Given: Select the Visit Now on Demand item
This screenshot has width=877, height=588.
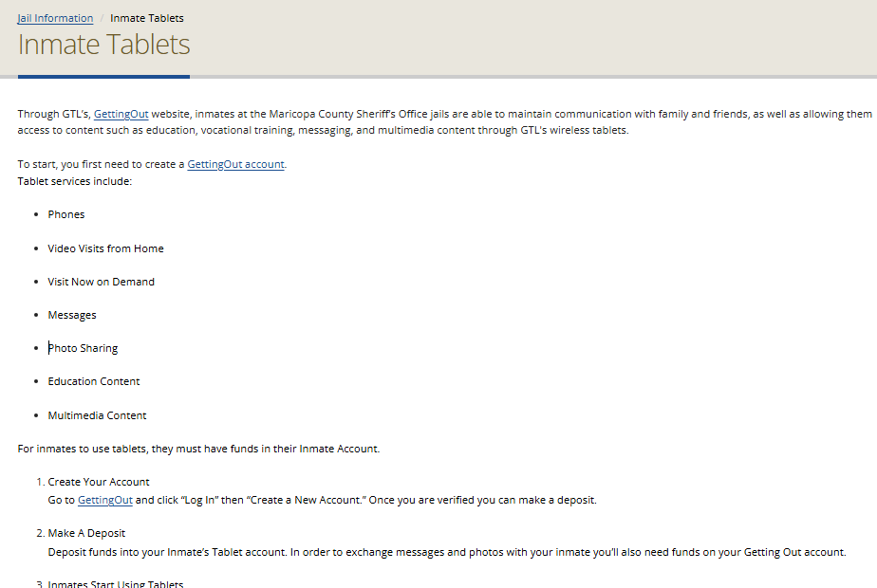Looking at the screenshot, I should click(101, 282).
